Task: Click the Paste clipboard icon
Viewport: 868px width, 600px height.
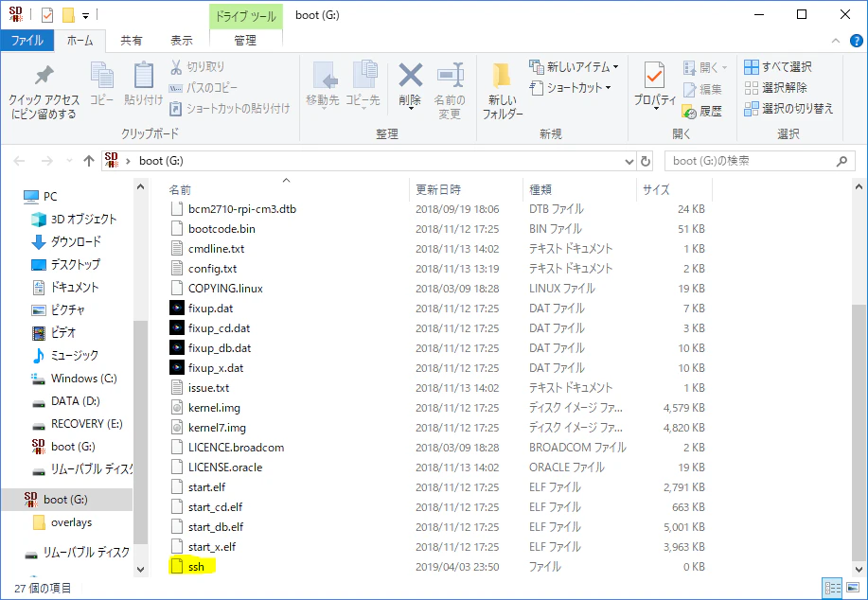Action: (143, 75)
